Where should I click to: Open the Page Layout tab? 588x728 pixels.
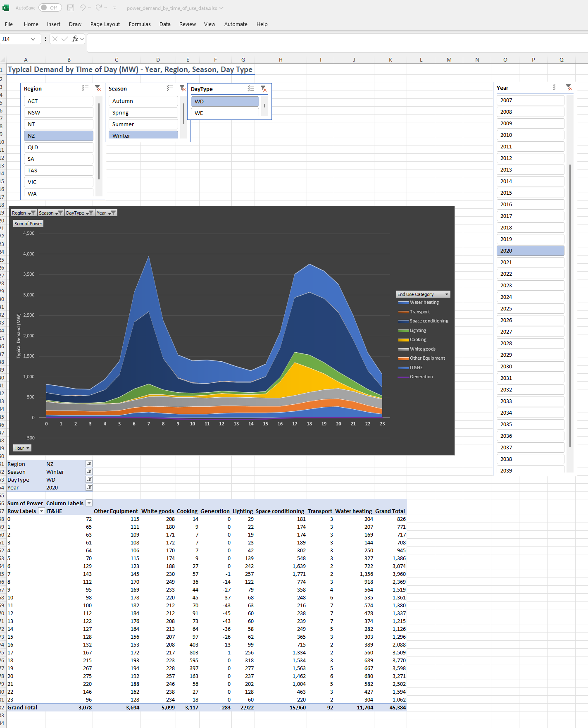[105, 24]
